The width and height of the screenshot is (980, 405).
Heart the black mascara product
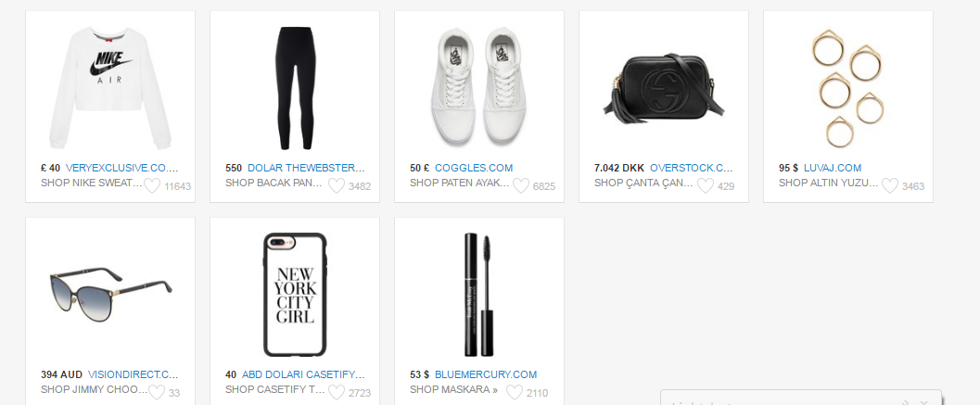tap(514, 393)
